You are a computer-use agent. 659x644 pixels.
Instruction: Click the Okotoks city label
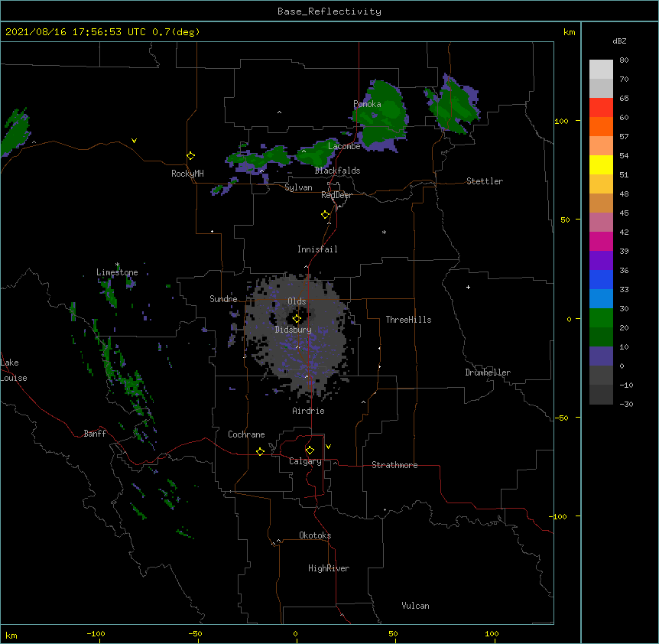[x=315, y=535]
